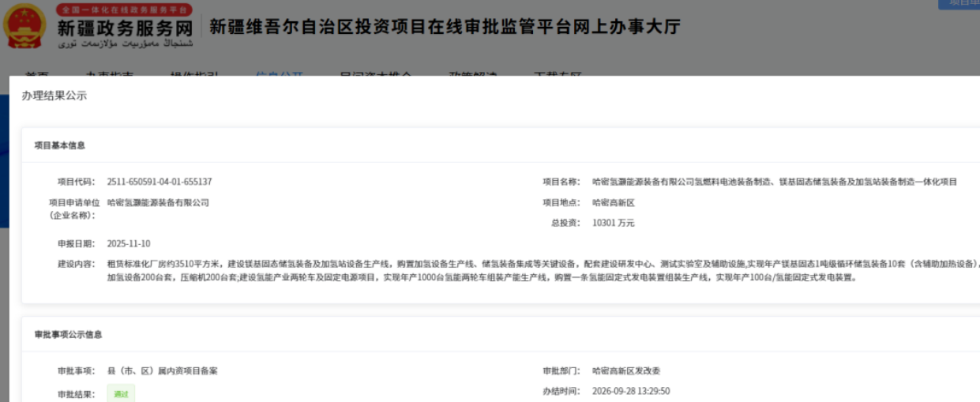Click the 办理结果公示 dialog title
This screenshot has height=402, width=980.
pyautogui.click(x=54, y=96)
